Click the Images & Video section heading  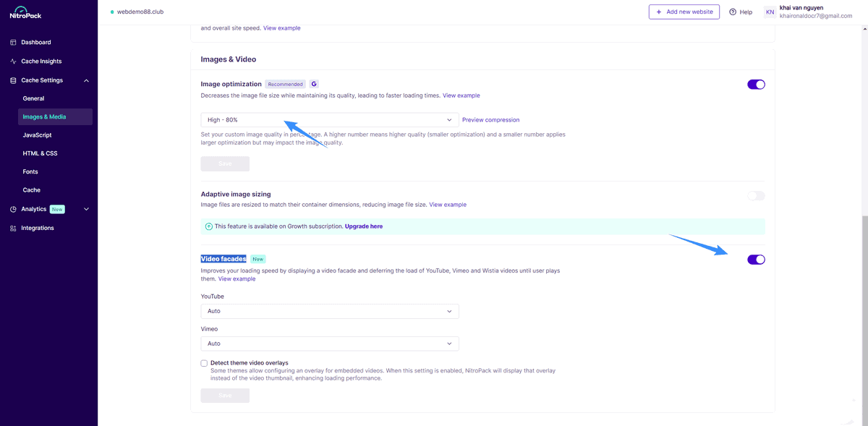(229, 59)
